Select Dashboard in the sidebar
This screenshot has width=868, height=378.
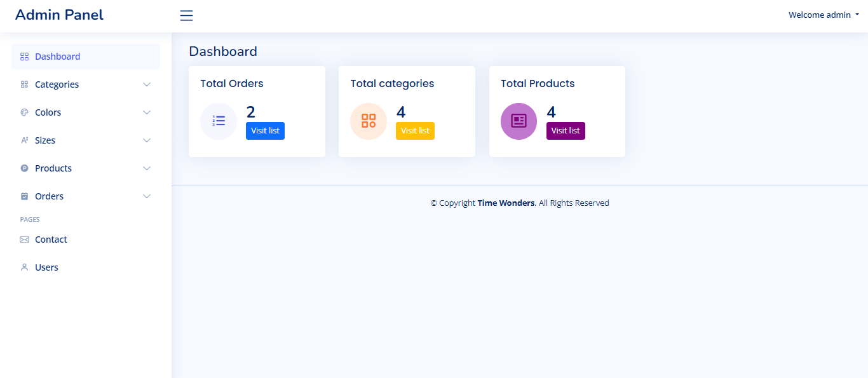pos(86,57)
